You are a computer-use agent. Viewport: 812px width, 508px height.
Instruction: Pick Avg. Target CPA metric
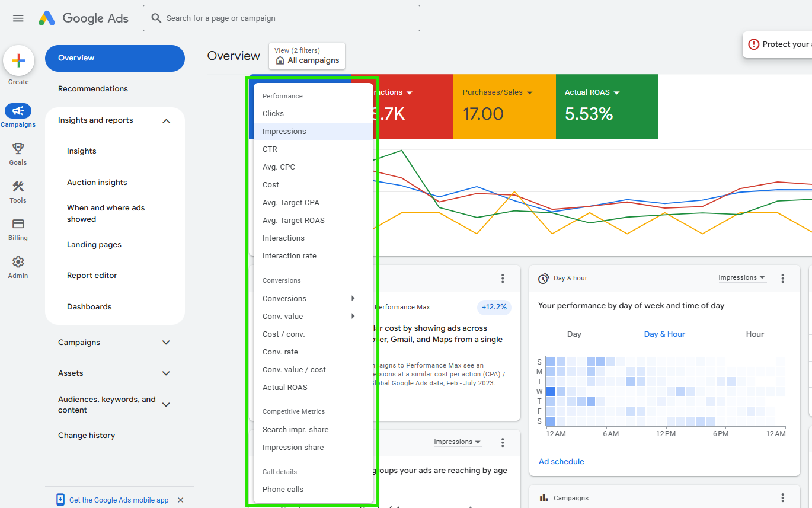click(314, 203)
